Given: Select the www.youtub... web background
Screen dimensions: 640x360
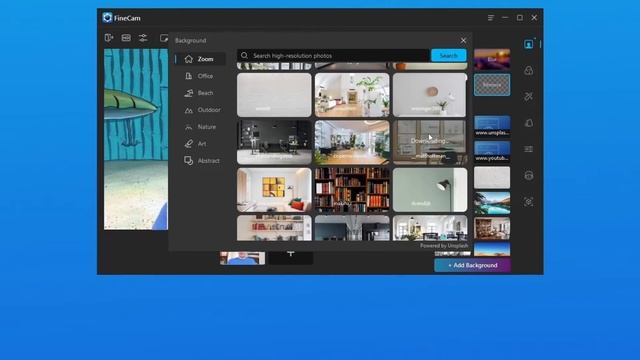Looking at the screenshot, I should pyautogui.click(x=492, y=151).
